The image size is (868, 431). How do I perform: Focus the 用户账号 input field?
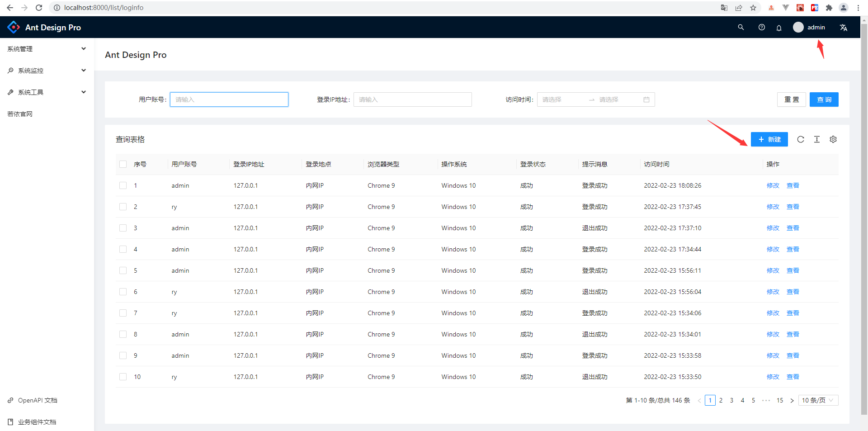(229, 99)
